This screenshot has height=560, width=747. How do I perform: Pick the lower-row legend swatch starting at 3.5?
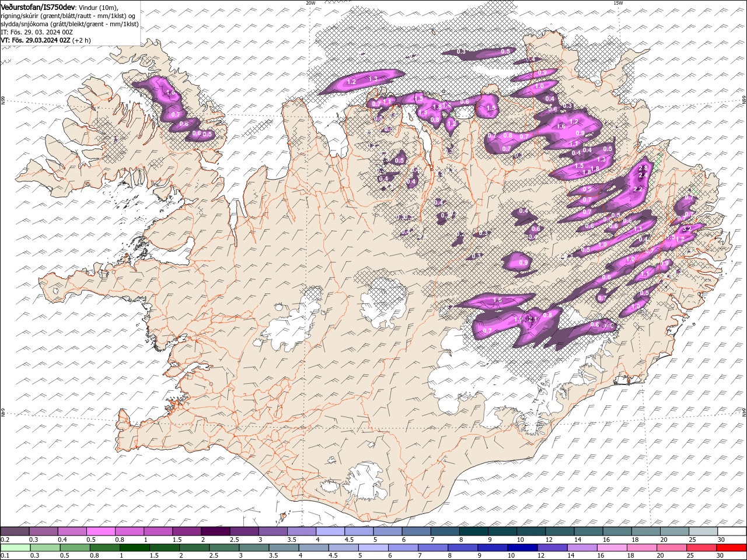click(284, 548)
